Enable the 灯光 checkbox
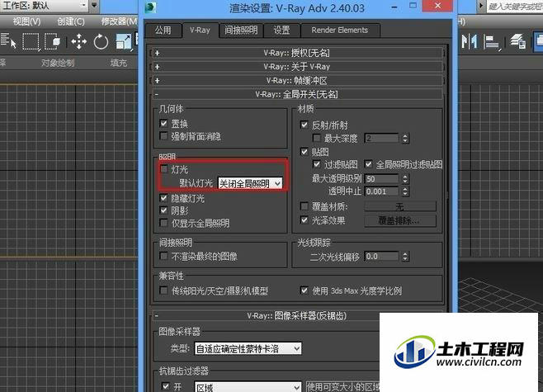The height and width of the screenshot is (392, 543). point(163,169)
